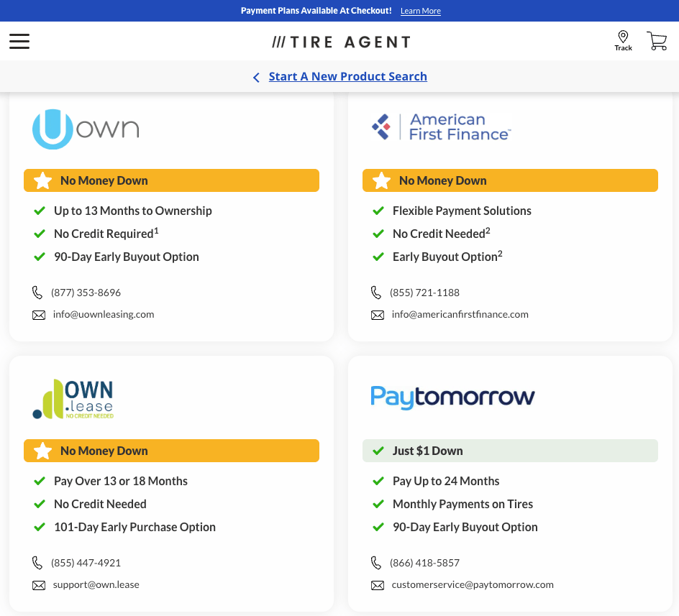The height and width of the screenshot is (616, 679).
Task: Click the Tire Agent logo
Action: click(x=339, y=41)
